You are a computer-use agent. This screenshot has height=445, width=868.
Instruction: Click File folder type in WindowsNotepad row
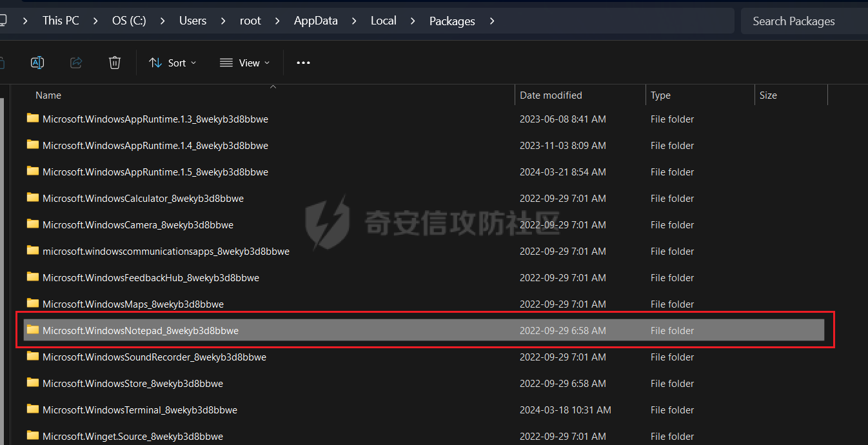click(x=672, y=330)
